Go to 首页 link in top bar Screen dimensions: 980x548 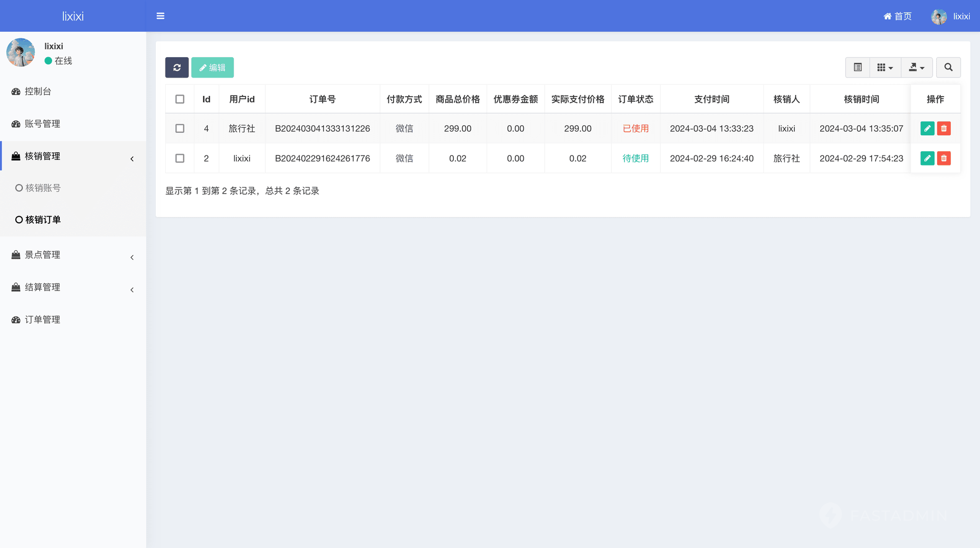coord(897,16)
